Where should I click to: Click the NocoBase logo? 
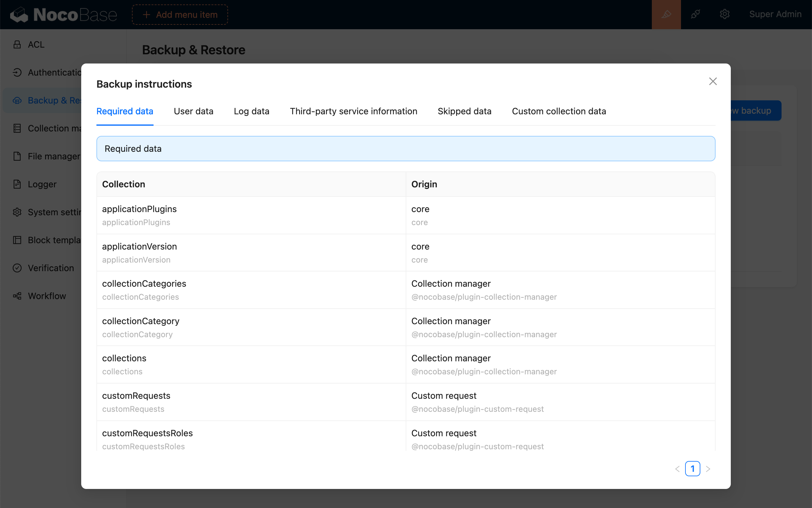point(63,15)
